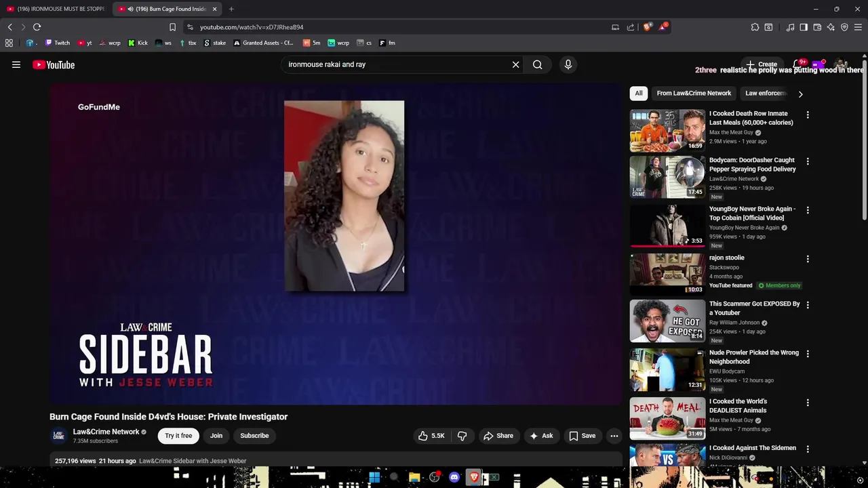
Task: Open Death Row Inmate Last Meals thumbnail
Action: point(667,131)
